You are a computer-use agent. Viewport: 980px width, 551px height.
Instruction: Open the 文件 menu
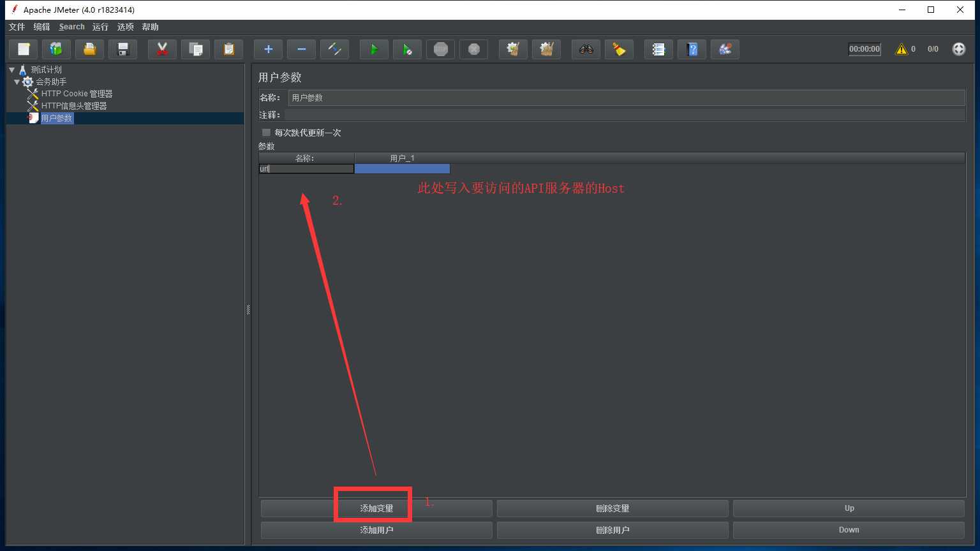(x=17, y=27)
